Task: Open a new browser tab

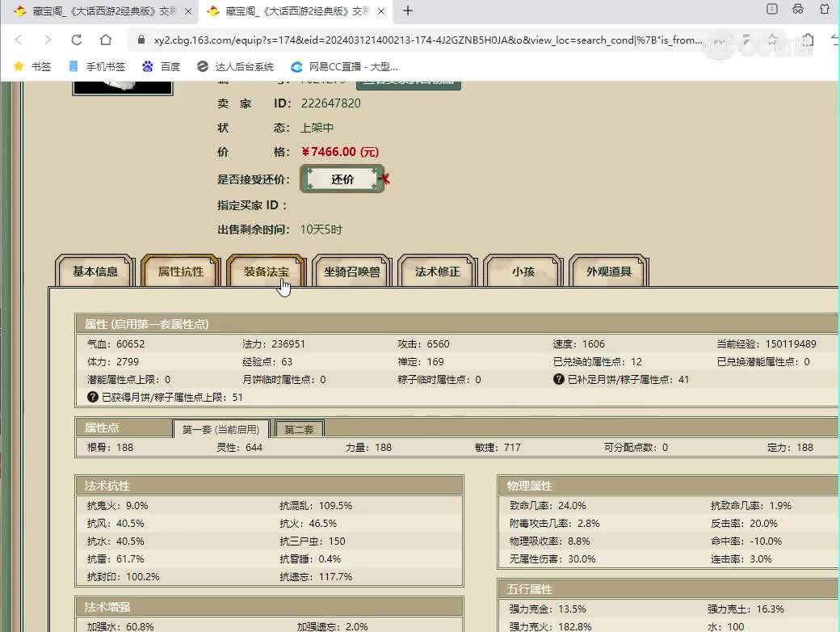Action: (x=408, y=11)
